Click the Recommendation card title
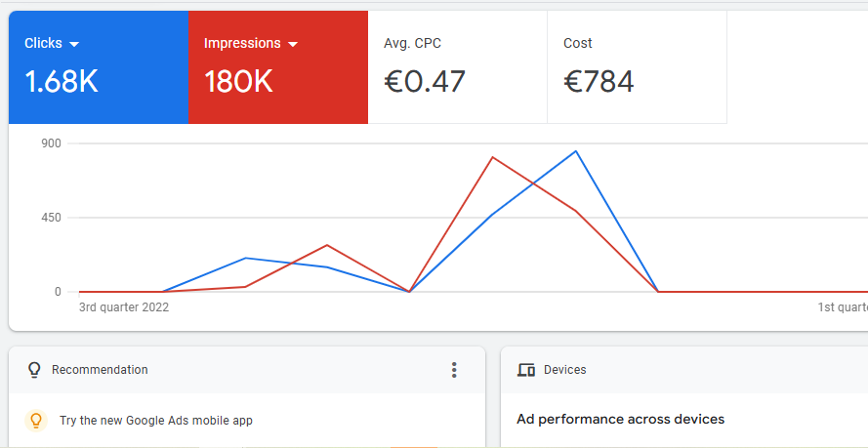 tap(100, 370)
